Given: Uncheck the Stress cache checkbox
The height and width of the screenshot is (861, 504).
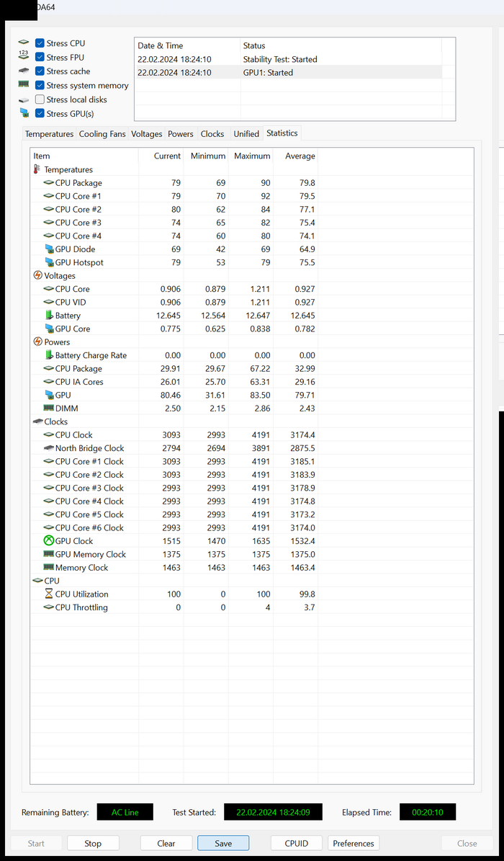Looking at the screenshot, I should pyautogui.click(x=40, y=71).
